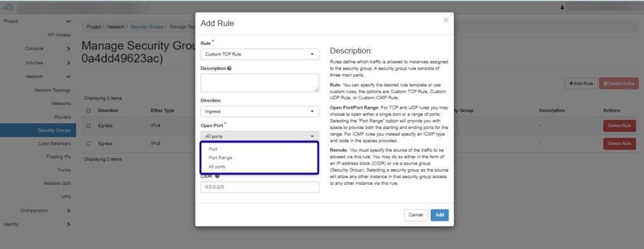Open Routers in the sidebar
Viewport: 644px width, 249px height.
63,117
